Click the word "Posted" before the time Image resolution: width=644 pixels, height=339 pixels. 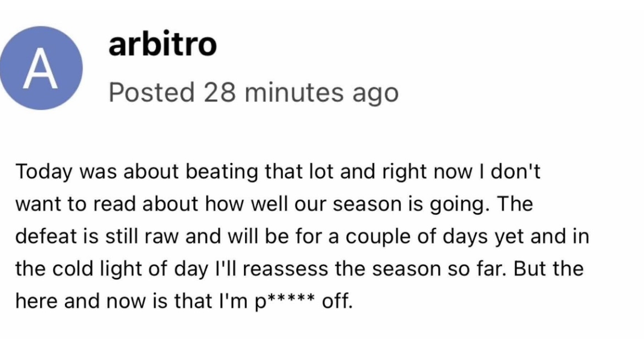pos(152,93)
